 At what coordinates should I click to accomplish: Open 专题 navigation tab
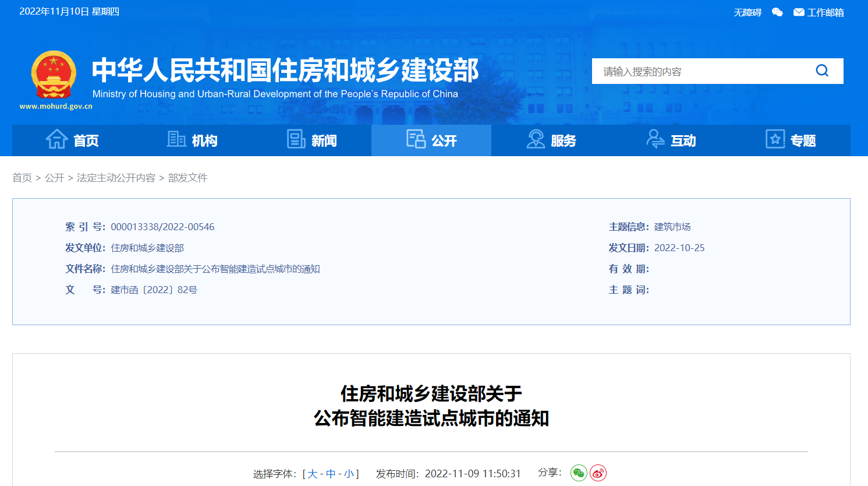(x=791, y=140)
